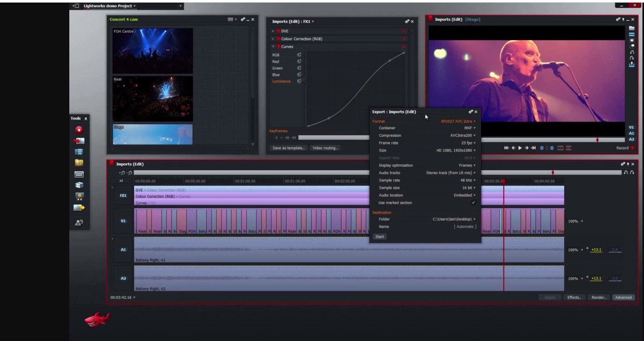Open the yellow folder bin tool

(x=79, y=163)
